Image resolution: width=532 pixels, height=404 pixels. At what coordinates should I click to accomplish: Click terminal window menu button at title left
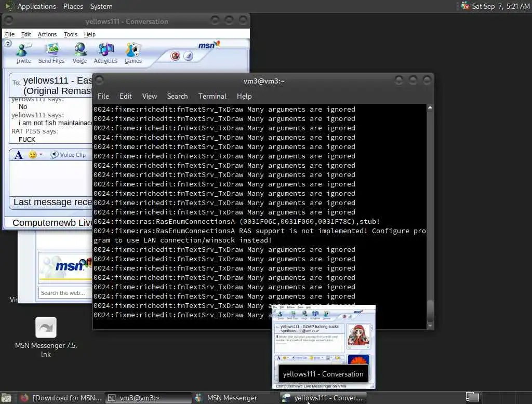99,80
